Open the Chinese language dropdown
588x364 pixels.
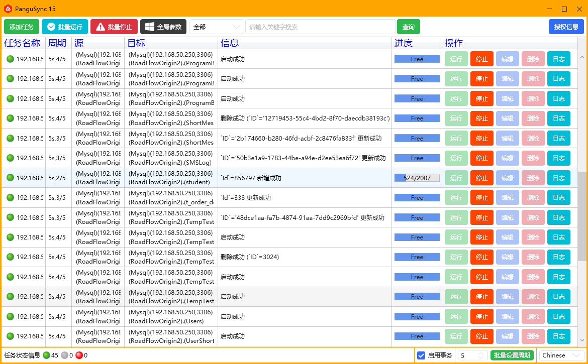561,355
